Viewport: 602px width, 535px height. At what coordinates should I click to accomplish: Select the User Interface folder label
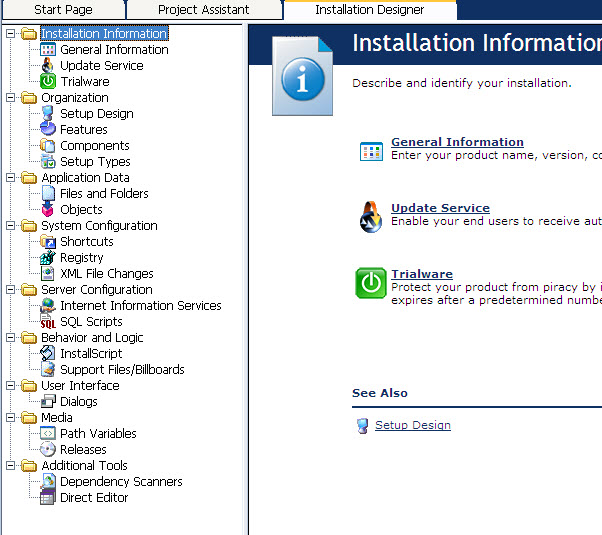click(x=80, y=386)
